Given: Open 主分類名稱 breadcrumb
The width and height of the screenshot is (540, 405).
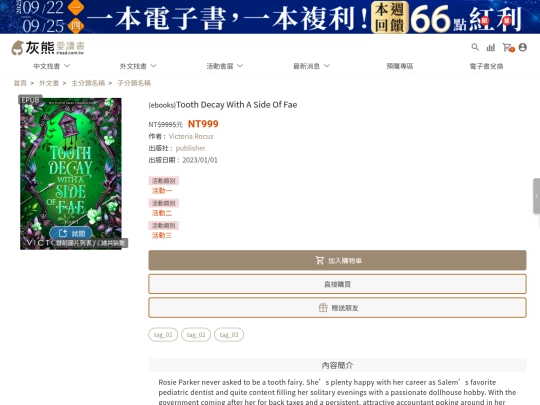Looking at the screenshot, I should point(88,83).
